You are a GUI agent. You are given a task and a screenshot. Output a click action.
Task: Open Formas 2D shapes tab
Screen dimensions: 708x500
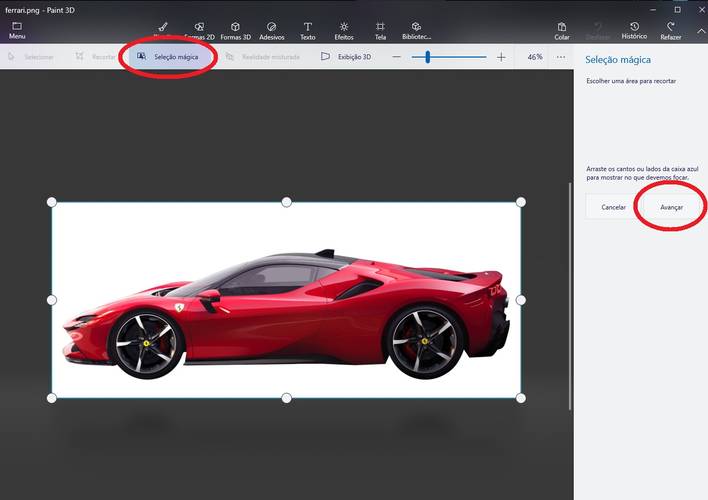point(199,31)
